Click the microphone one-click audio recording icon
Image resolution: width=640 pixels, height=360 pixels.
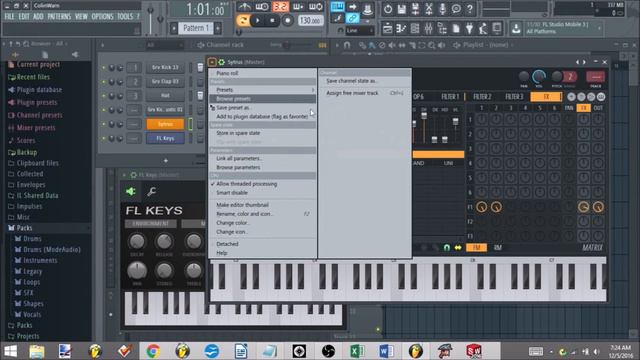[x=442, y=9]
